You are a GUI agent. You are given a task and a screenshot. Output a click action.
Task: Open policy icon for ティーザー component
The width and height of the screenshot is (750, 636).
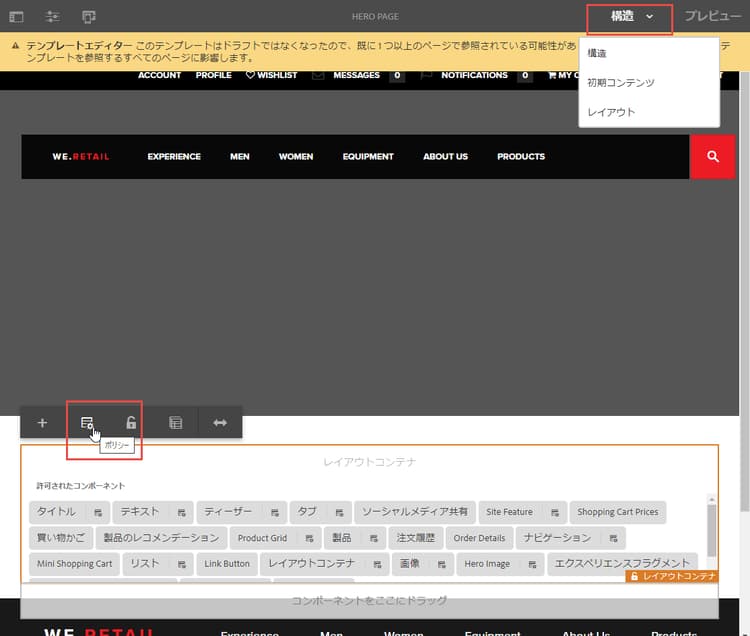click(275, 513)
